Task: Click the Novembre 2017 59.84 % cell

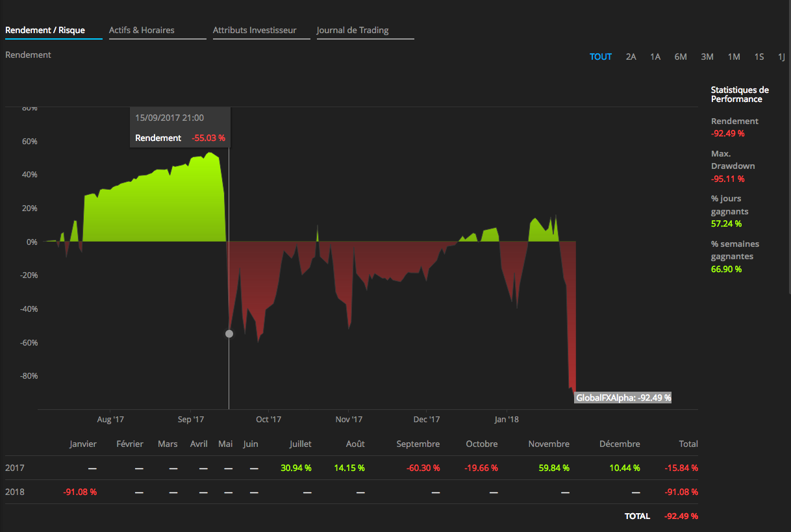Action: point(553,468)
